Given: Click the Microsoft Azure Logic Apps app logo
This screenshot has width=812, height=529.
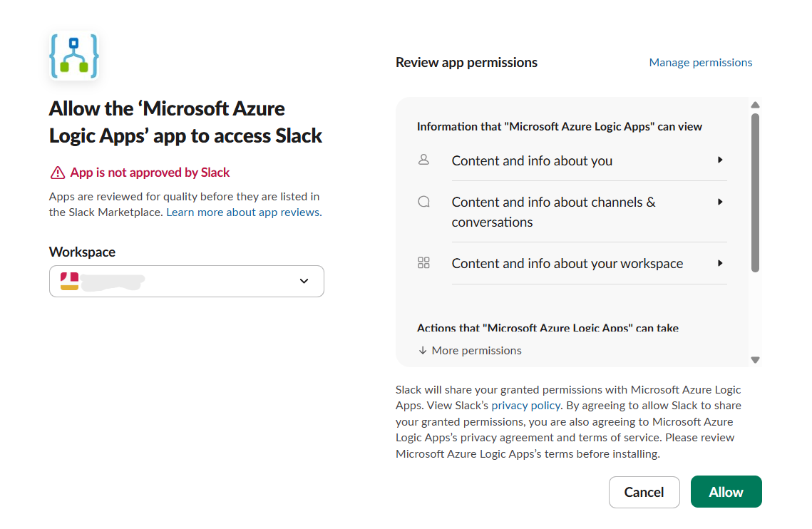Looking at the screenshot, I should [73, 54].
